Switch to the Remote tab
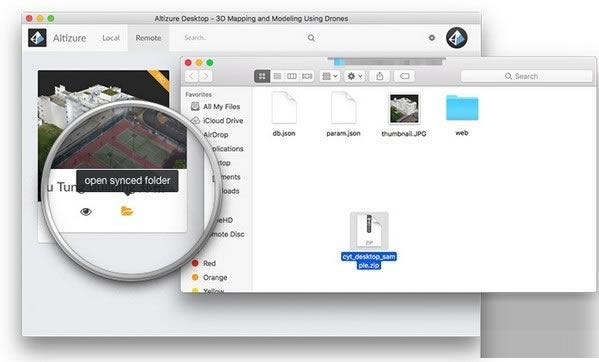 click(x=148, y=38)
